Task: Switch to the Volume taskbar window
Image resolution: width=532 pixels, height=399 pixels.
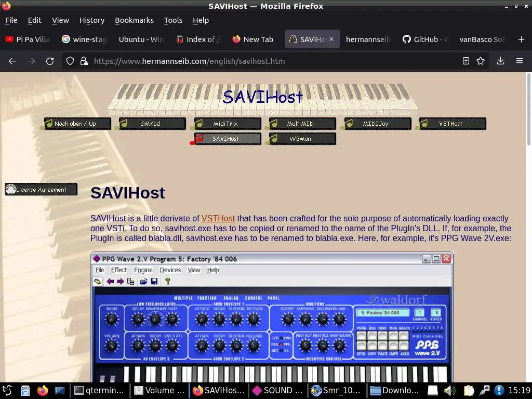Action: tap(160, 391)
